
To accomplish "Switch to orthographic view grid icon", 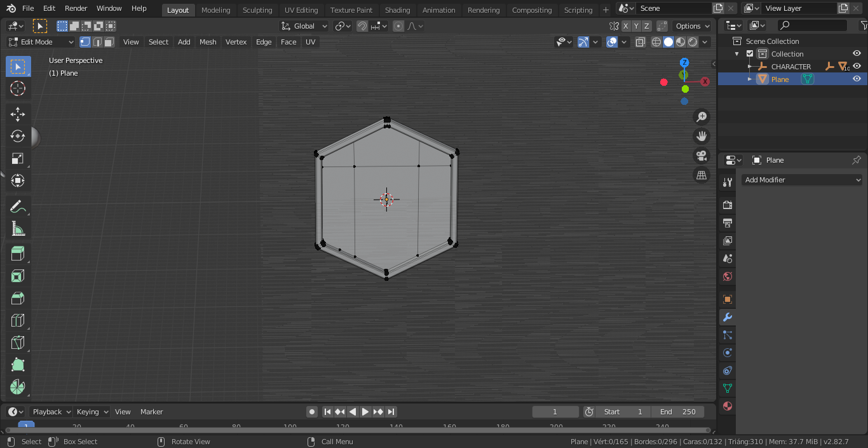I will click(702, 175).
